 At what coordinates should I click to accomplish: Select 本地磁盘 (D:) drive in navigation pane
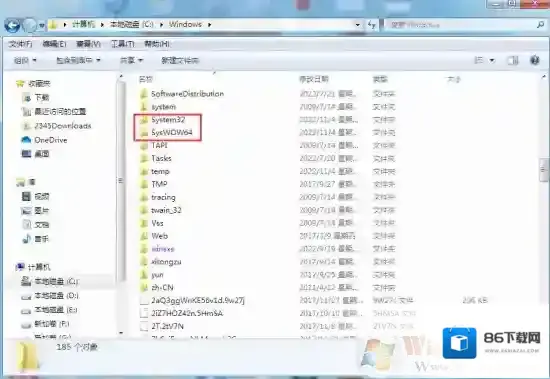(56, 295)
